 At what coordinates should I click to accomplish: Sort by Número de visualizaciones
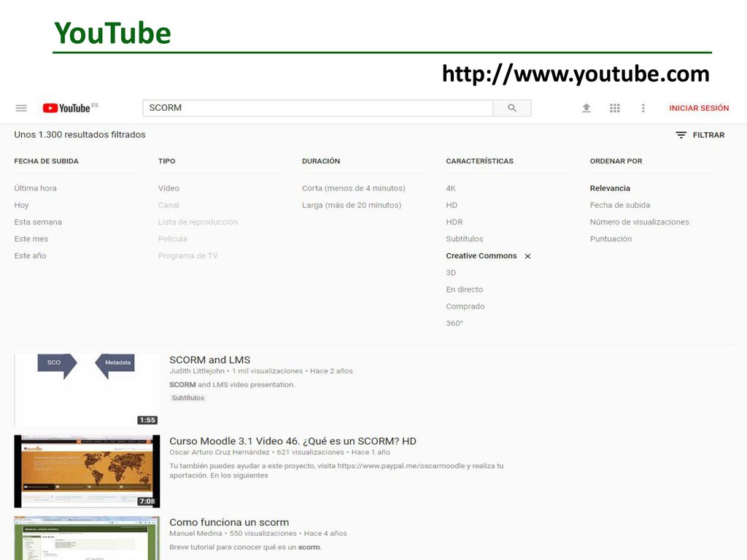[639, 222]
